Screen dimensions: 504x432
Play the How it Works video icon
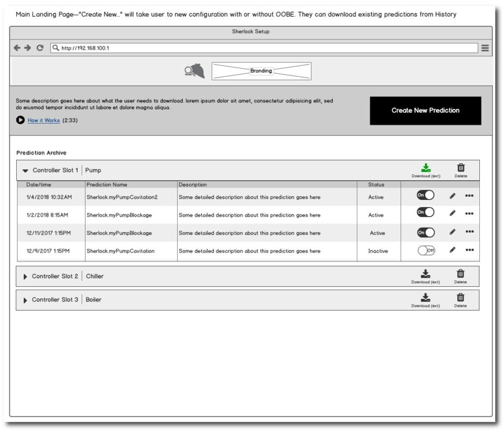point(20,120)
